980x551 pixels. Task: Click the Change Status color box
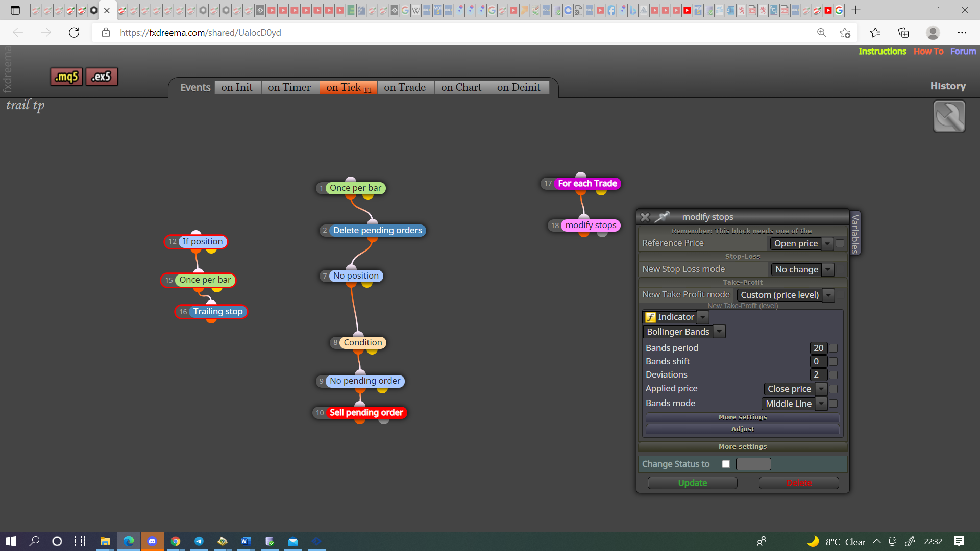[753, 464]
